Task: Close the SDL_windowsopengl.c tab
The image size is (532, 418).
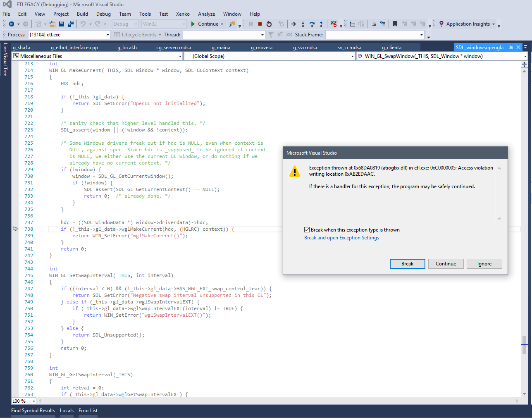Action: click(518, 47)
